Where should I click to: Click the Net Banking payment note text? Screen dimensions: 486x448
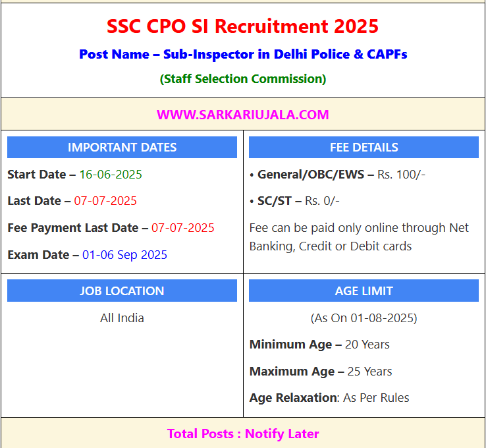click(359, 237)
